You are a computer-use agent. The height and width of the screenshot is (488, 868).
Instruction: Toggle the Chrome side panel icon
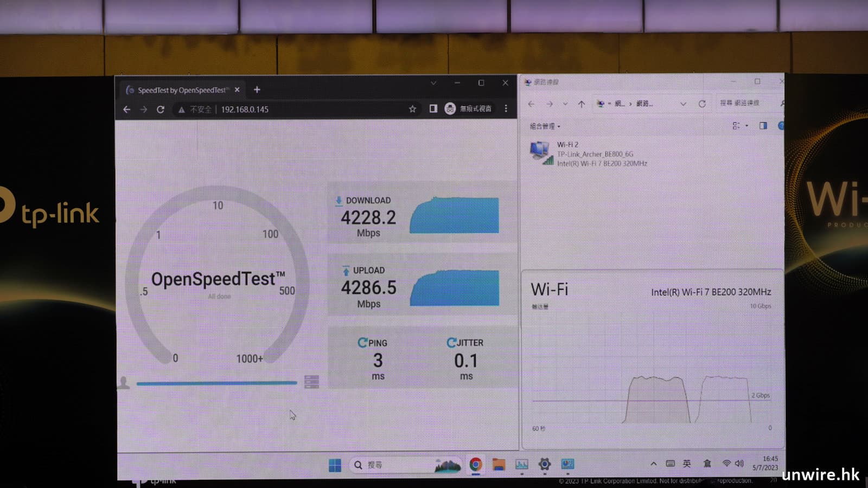point(433,109)
